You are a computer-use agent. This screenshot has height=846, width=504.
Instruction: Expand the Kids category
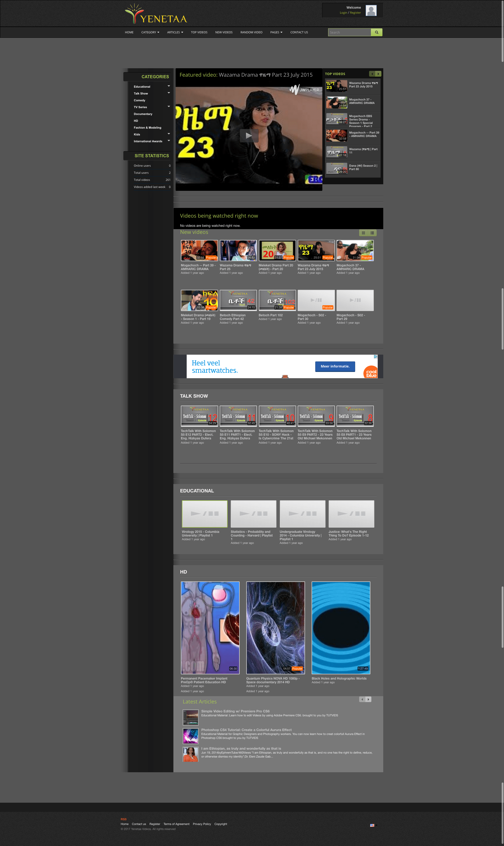169,134
